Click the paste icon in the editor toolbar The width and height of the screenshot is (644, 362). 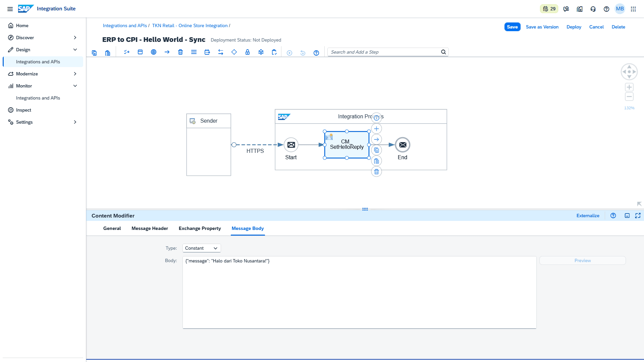click(x=108, y=53)
